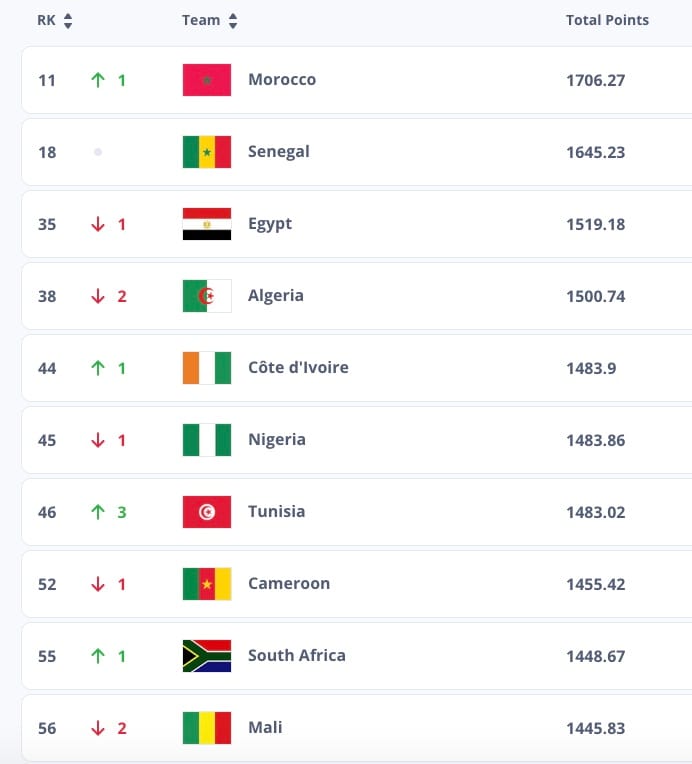Click the Nigeria flag icon
The height and width of the screenshot is (764, 692).
point(207,440)
